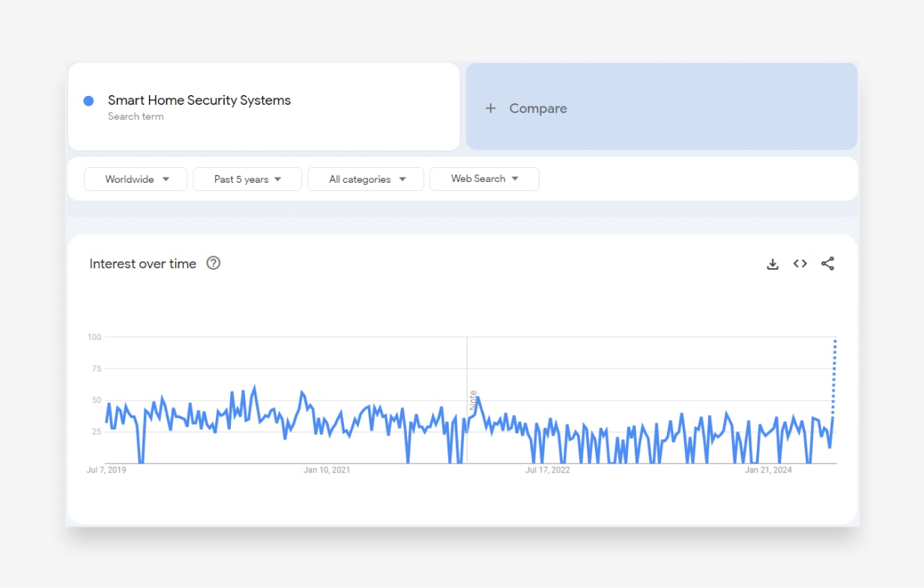Click the Interest over time heading

[142, 264]
